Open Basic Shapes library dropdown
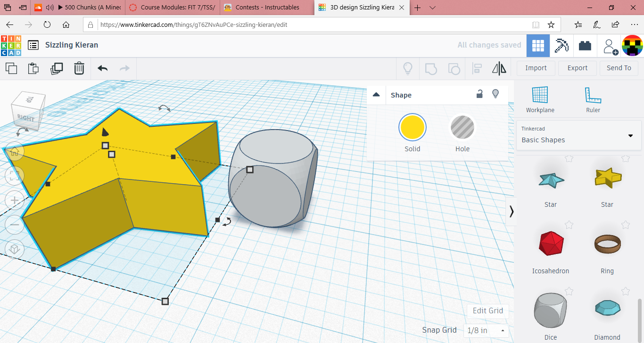The width and height of the screenshot is (644, 343). pyautogui.click(x=578, y=135)
